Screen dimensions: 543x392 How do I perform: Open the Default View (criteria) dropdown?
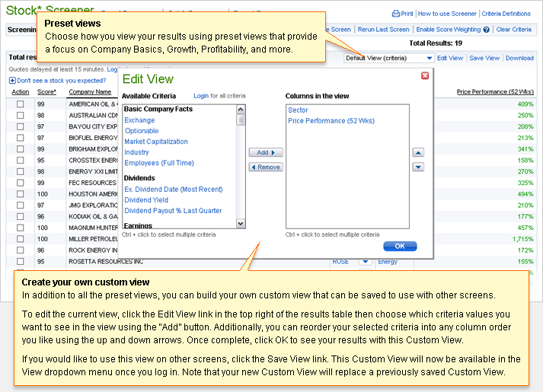click(x=388, y=58)
